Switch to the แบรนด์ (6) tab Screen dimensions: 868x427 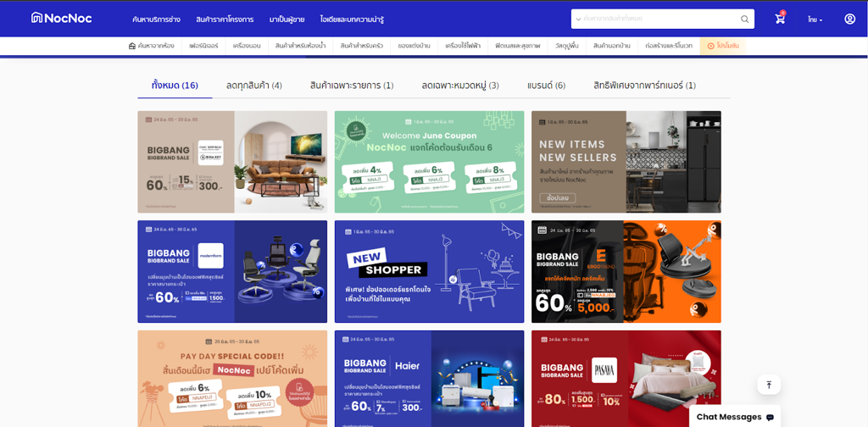coord(546,86)
